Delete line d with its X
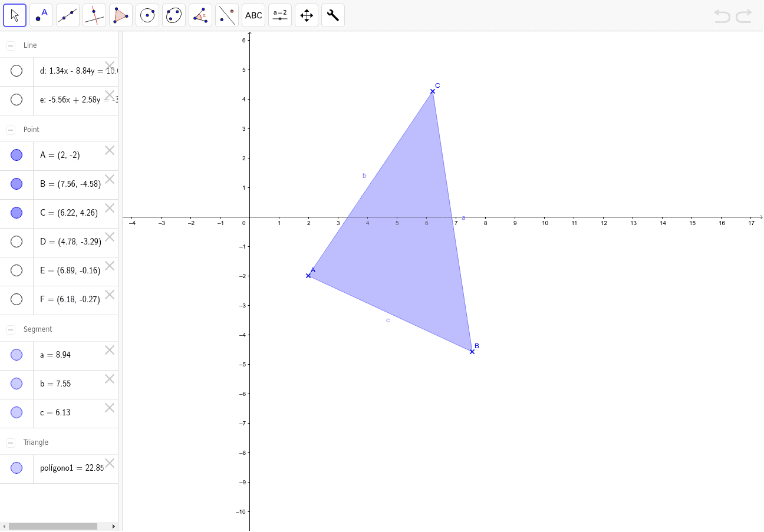 coord(110,65)
